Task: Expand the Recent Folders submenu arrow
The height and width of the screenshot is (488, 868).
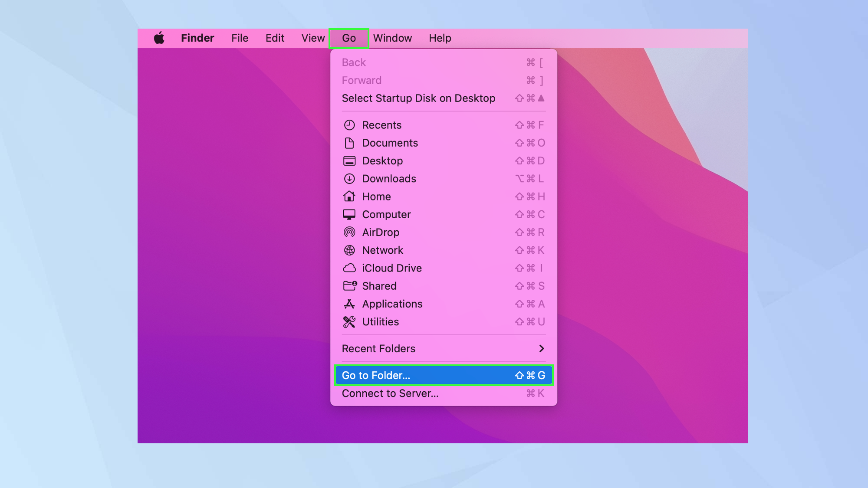Action: tap(541, 349)
